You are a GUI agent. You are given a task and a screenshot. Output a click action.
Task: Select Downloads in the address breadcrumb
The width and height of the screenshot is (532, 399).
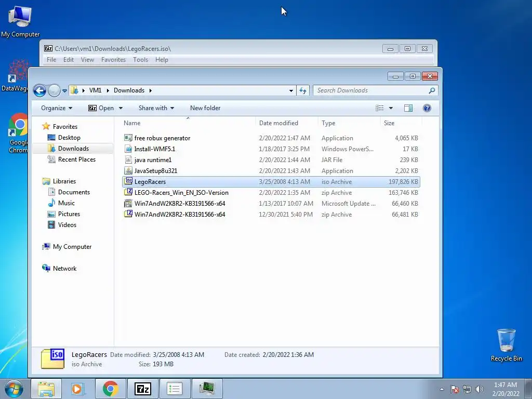[x=129, y=90]
